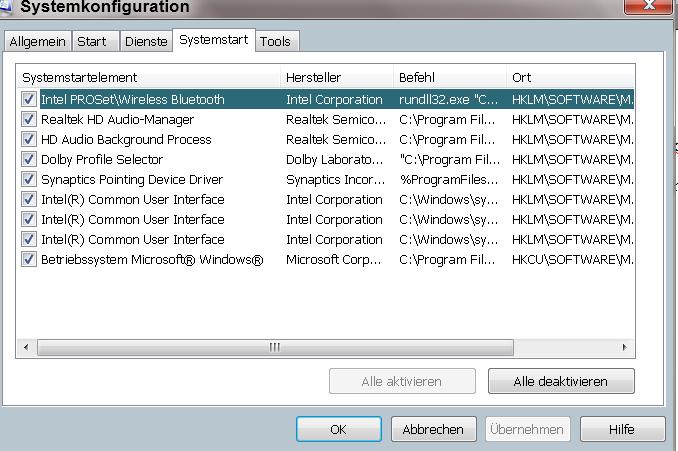Open the Start tab
678x451 pixels.
[x=95, y=42]
